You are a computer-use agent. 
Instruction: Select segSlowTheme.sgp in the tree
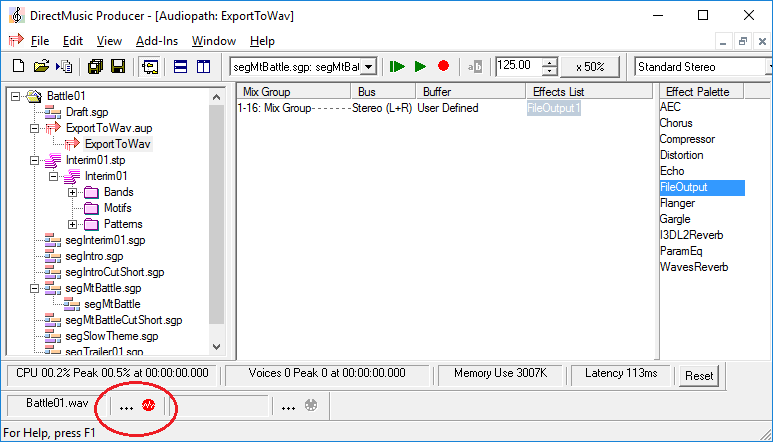point(111,336)
